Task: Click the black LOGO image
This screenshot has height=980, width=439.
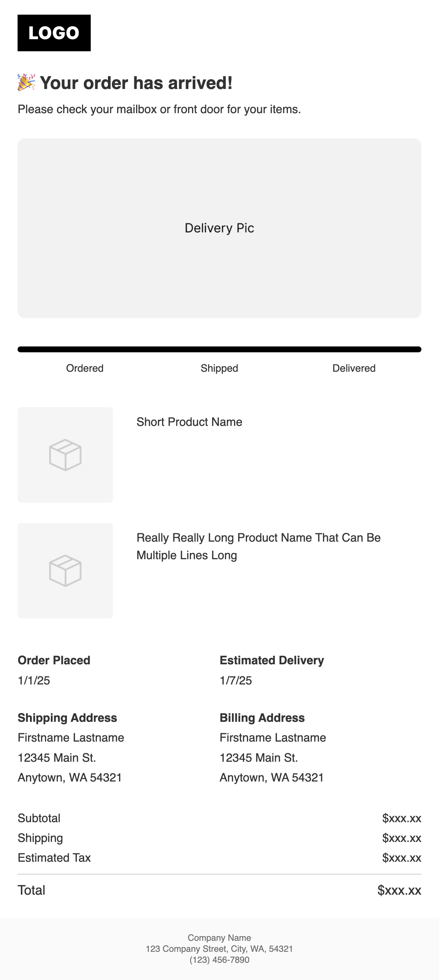Action: point(54,33)
